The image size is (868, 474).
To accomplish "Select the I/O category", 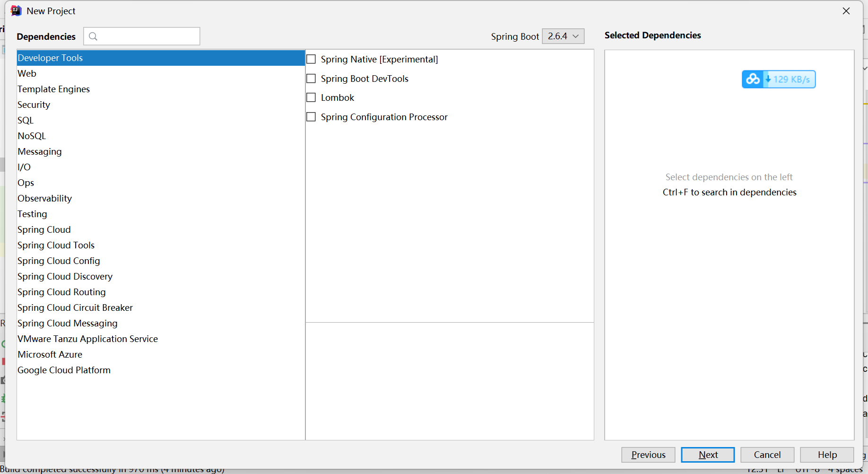I will (x=161, y=167).
